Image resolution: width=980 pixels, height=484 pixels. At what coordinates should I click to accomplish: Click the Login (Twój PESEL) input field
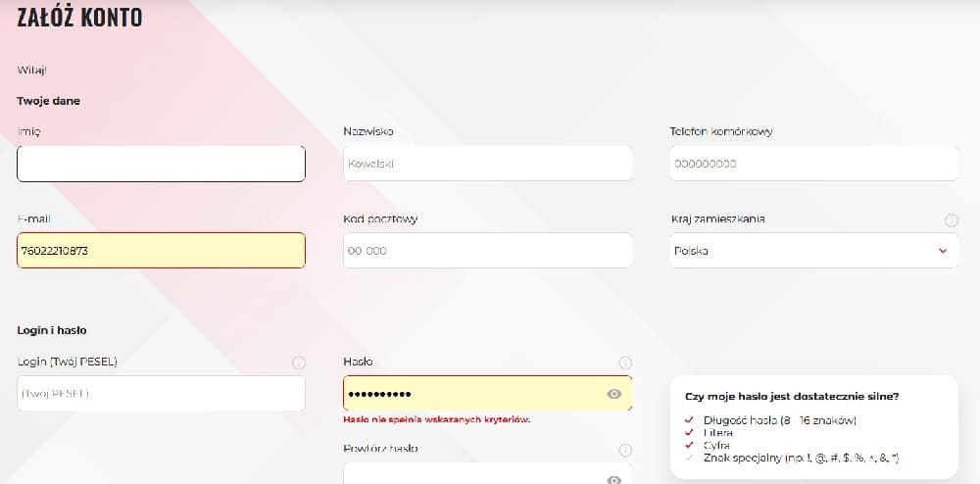[x=162, y=394]
